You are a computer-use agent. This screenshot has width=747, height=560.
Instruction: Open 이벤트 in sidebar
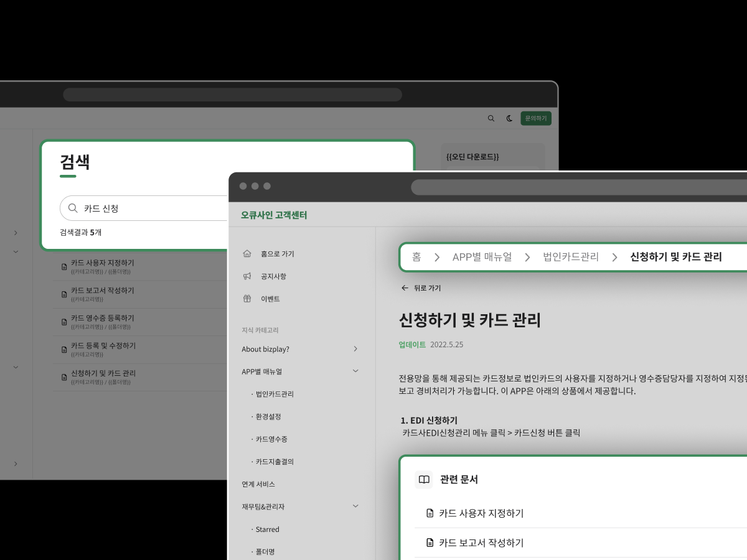270,299
